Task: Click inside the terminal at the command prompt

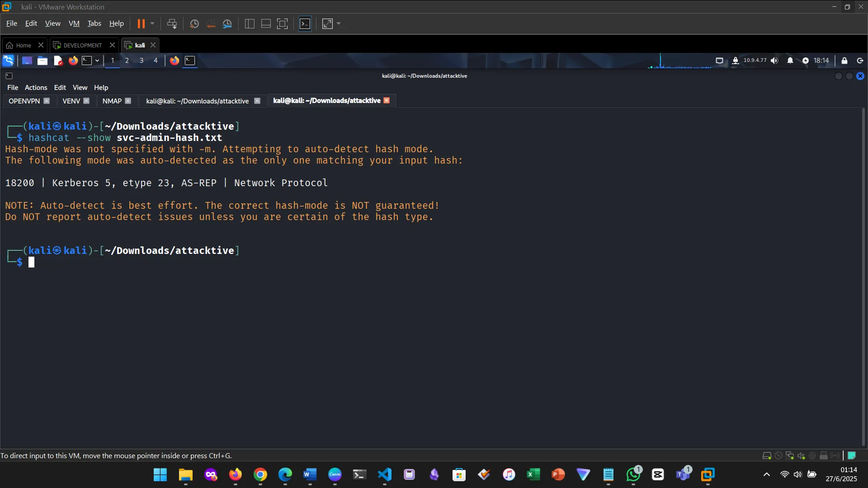Action: pos(32,262)
